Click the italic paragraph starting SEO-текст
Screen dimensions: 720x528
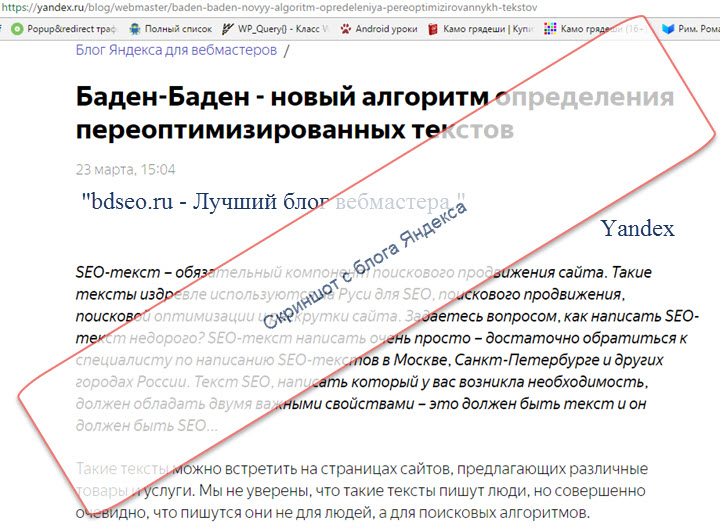point(387,349)
